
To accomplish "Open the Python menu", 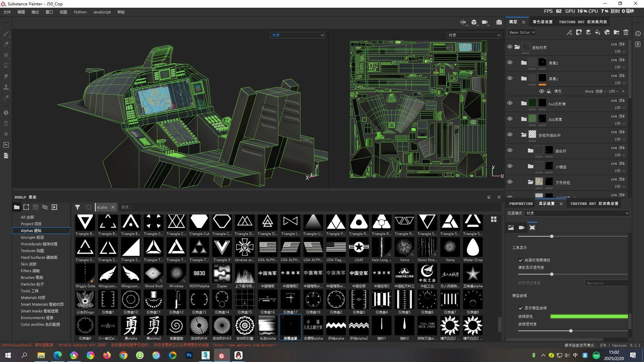I will point(80,12).
